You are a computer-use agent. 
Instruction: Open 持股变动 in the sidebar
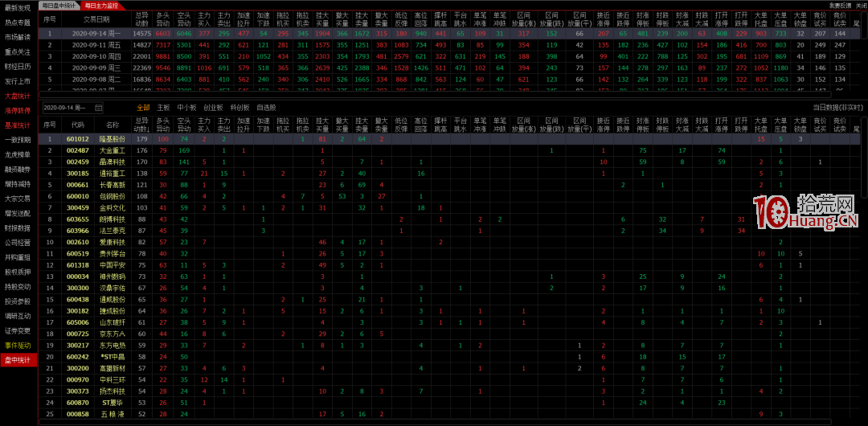[18, 286]
